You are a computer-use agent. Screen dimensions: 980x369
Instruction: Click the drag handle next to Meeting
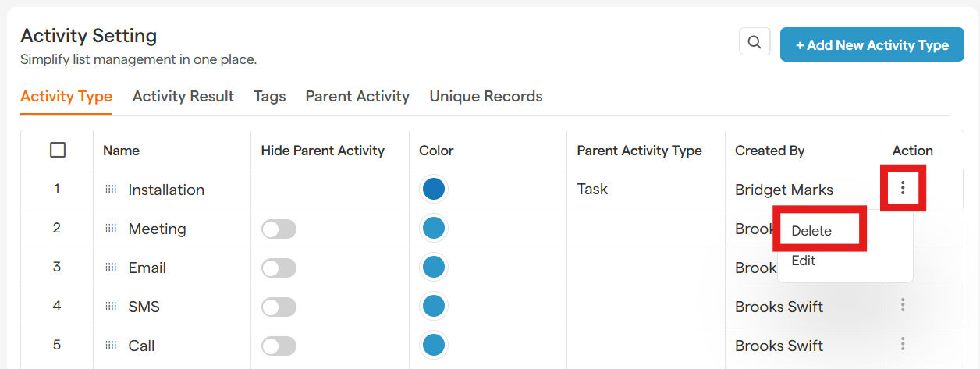tap(111, 228)
